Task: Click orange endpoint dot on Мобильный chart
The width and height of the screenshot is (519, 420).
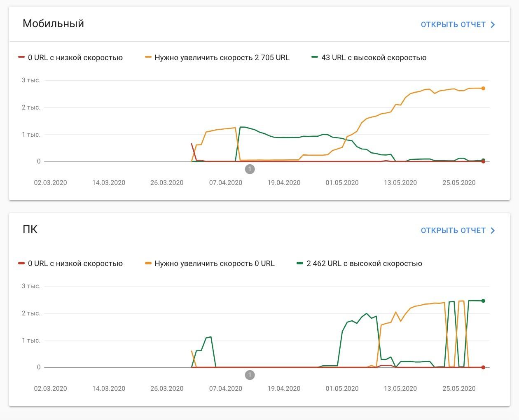Action: click(x=483, y=89)
